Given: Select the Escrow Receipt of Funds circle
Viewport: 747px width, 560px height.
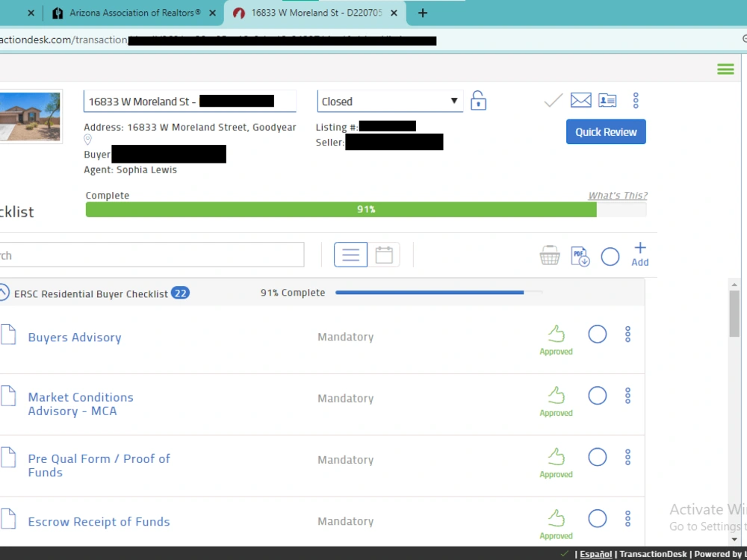Looking at the screenshot, I should tap(597, 519).
